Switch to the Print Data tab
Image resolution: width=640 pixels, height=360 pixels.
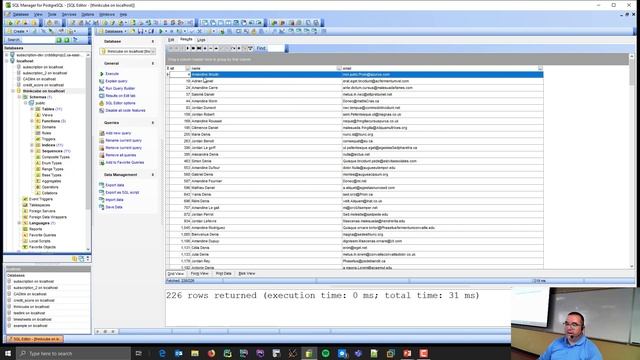(223, 273)
